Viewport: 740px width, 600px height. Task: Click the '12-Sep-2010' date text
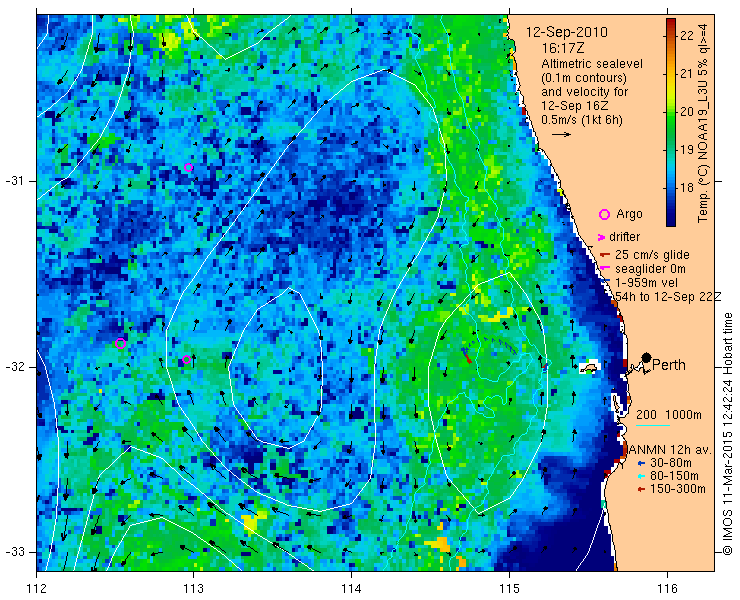point(567,33)
